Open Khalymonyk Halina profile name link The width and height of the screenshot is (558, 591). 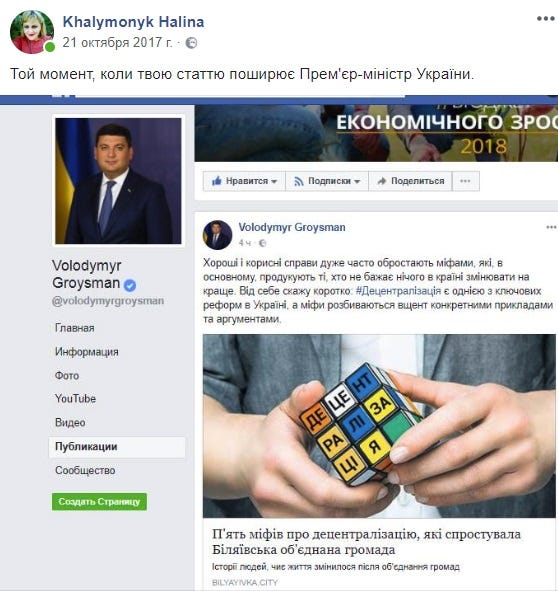click(x=133, y=22)
